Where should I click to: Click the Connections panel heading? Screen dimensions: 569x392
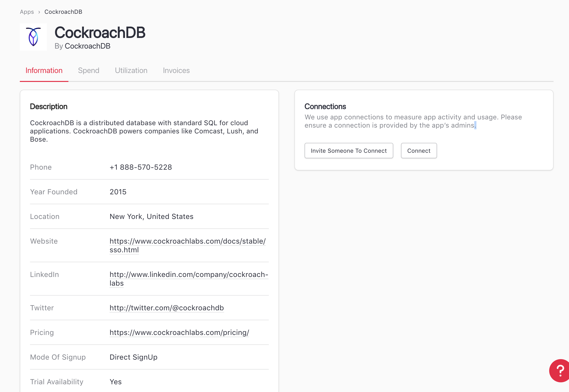[x=325, y=107]
